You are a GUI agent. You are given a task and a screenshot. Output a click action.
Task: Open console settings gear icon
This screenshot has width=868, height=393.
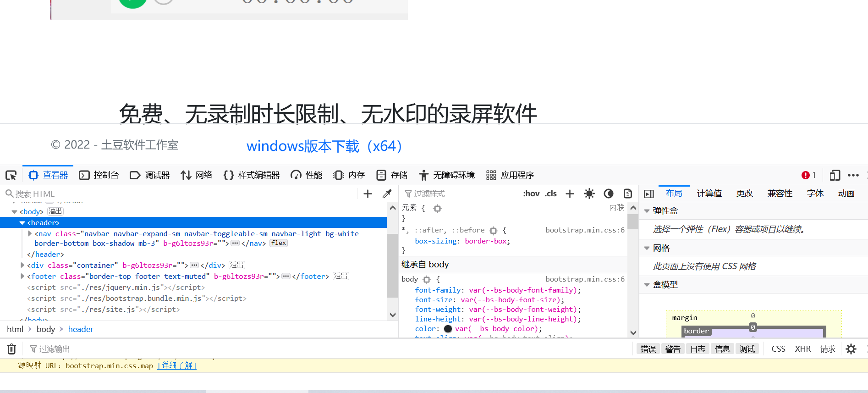point(851,349)
